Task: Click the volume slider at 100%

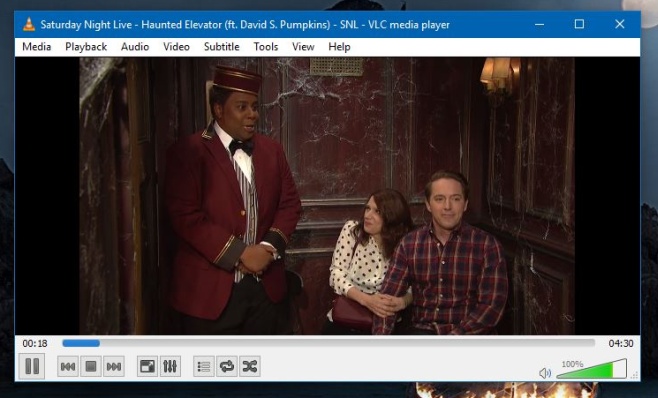Action: point(592,369)
